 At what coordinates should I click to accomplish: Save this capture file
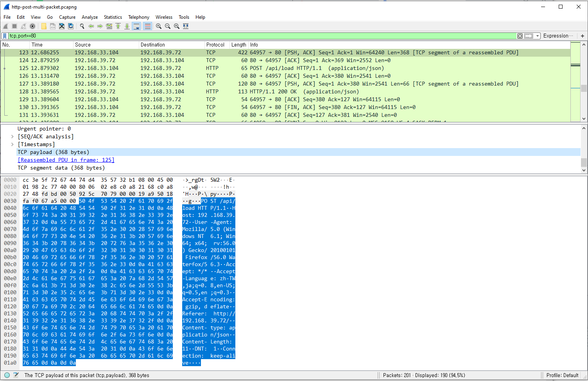click(53, 26)
